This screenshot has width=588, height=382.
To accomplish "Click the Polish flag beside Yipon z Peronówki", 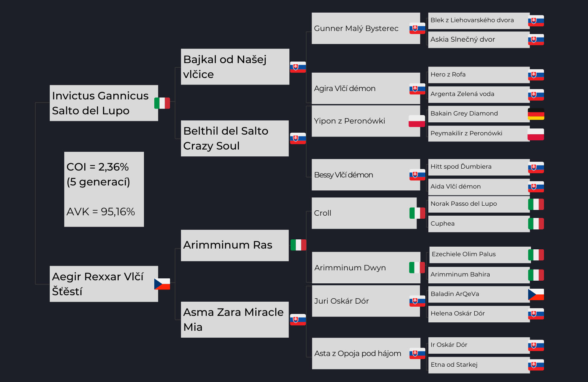I will pos(417,121).
